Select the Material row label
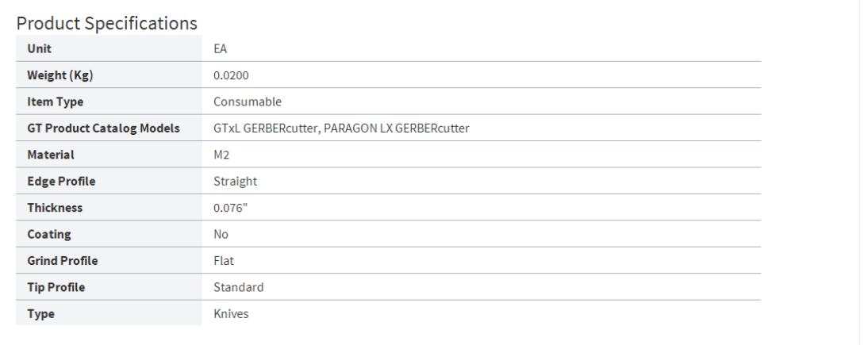This screenshot has width=868, height=345. [x=51, y=155]
